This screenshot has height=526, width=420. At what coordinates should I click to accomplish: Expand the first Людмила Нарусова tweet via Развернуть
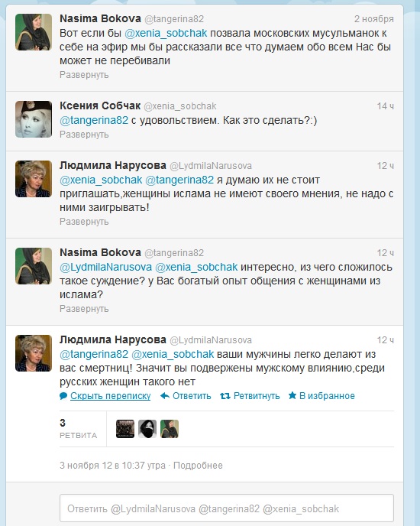(84, 222)
